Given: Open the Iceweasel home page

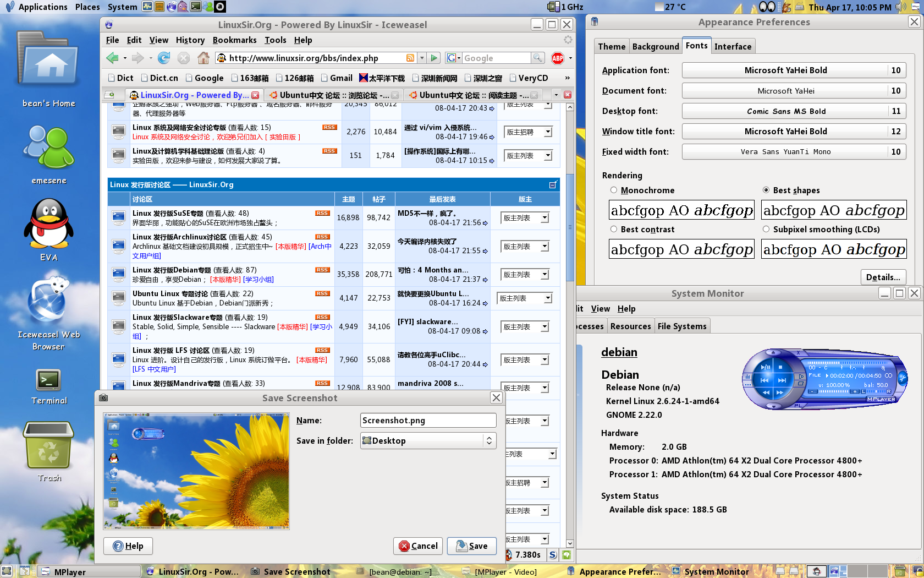Looking at the screenshot, I should coord(204,58).
